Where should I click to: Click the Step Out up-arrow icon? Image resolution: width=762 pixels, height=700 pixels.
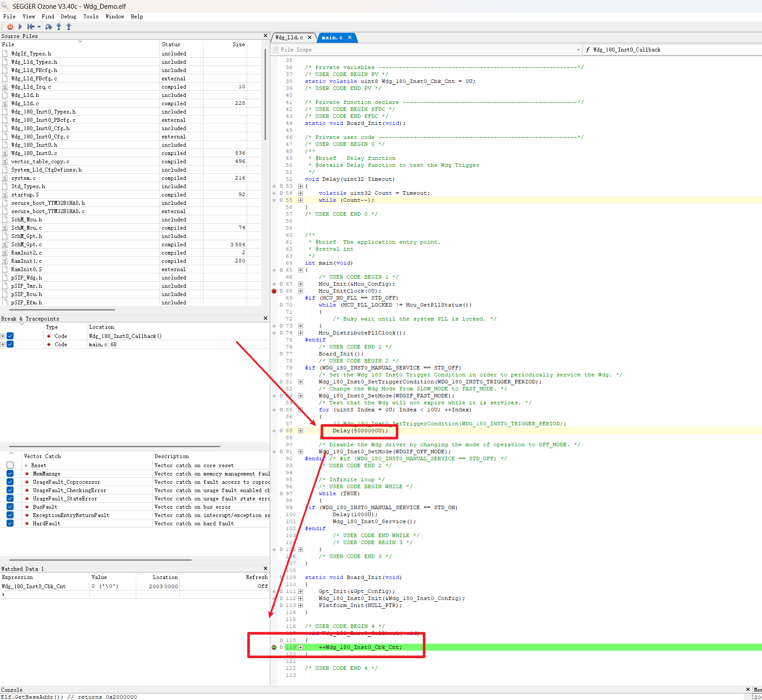[x=69, y=27]
